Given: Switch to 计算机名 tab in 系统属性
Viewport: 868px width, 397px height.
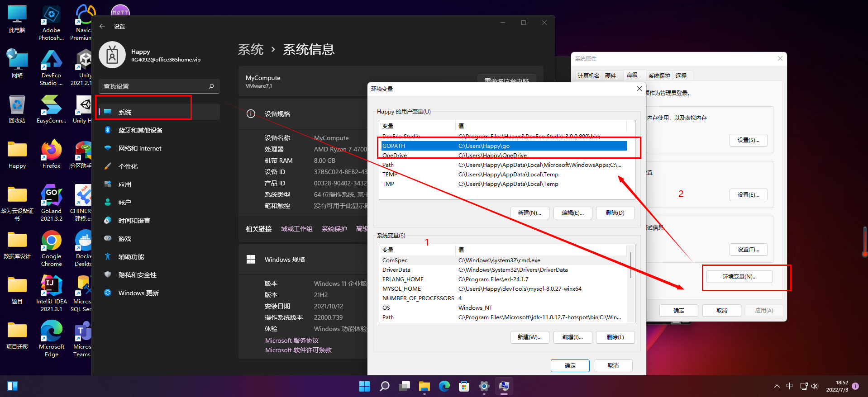Looking at the screenshot, I should tap(588, 76).
